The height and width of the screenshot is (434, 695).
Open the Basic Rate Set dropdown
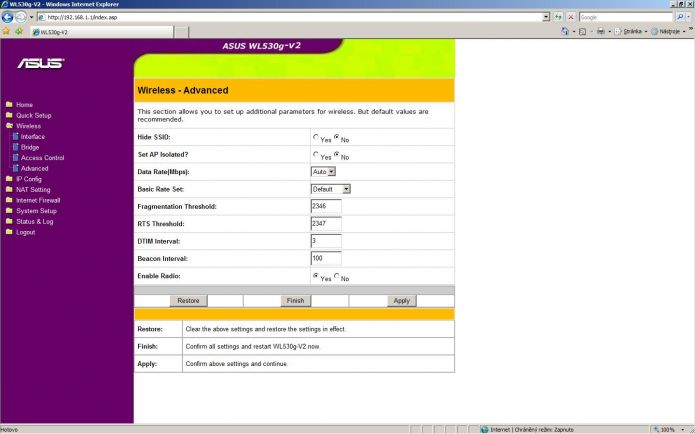pos(331,189)
